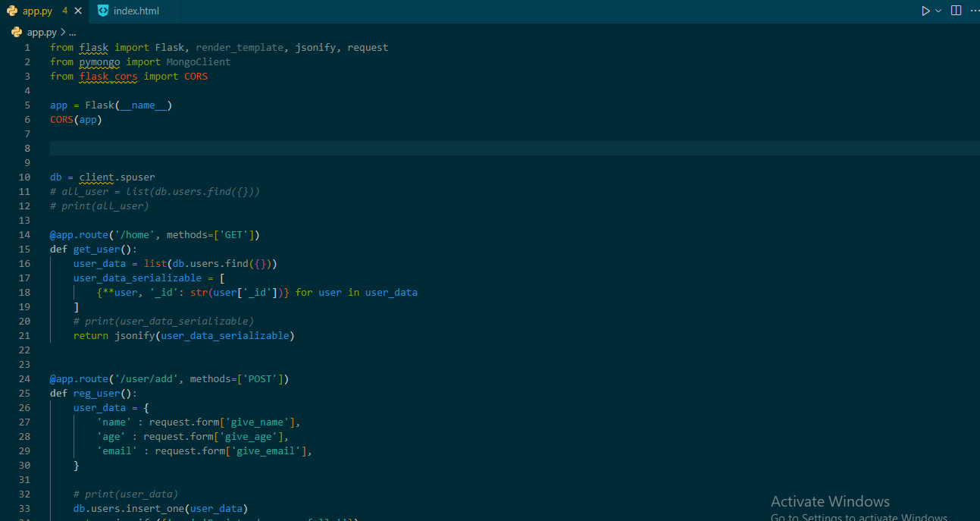Switch to the app.py tab

click(x=38, y=11)
